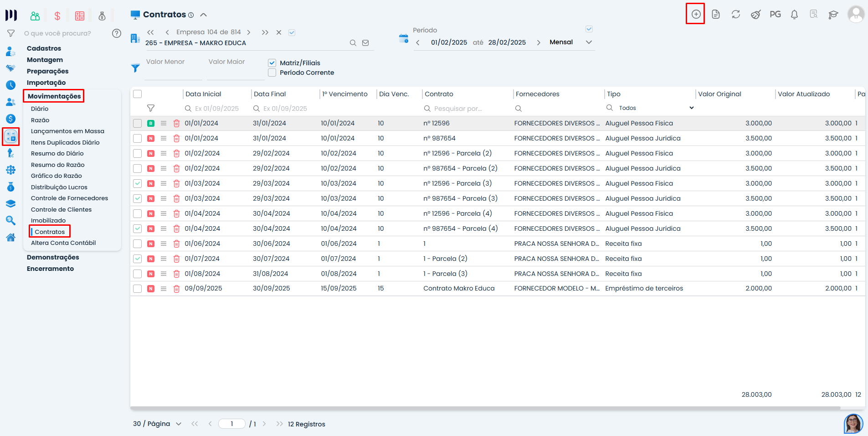The height and width of the screenshot is (436, 868).
Task: Click the PG icon in top toolbar
Action: tap(775, 14)
